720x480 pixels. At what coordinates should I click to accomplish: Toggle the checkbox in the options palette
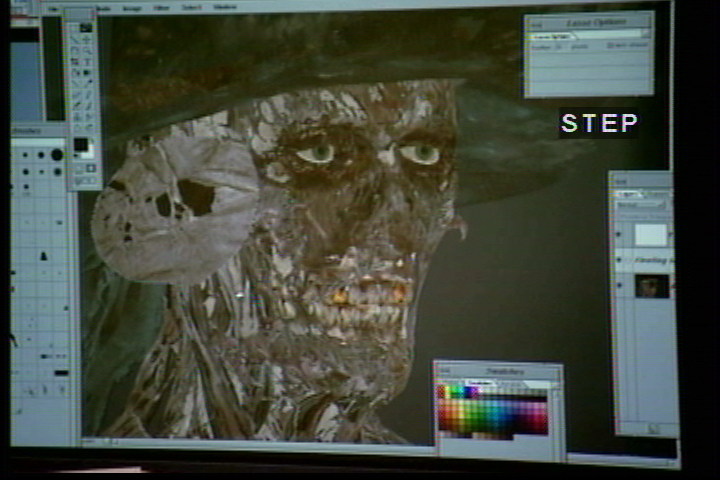coord(610,45)
